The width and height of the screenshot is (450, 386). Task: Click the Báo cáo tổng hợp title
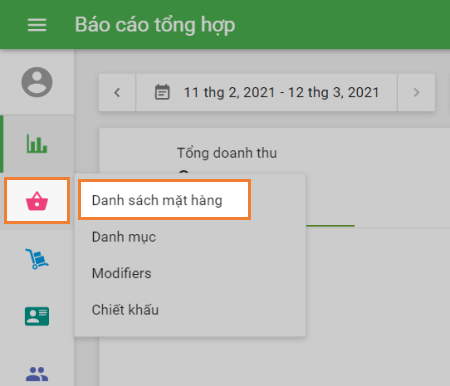(155, 25)
